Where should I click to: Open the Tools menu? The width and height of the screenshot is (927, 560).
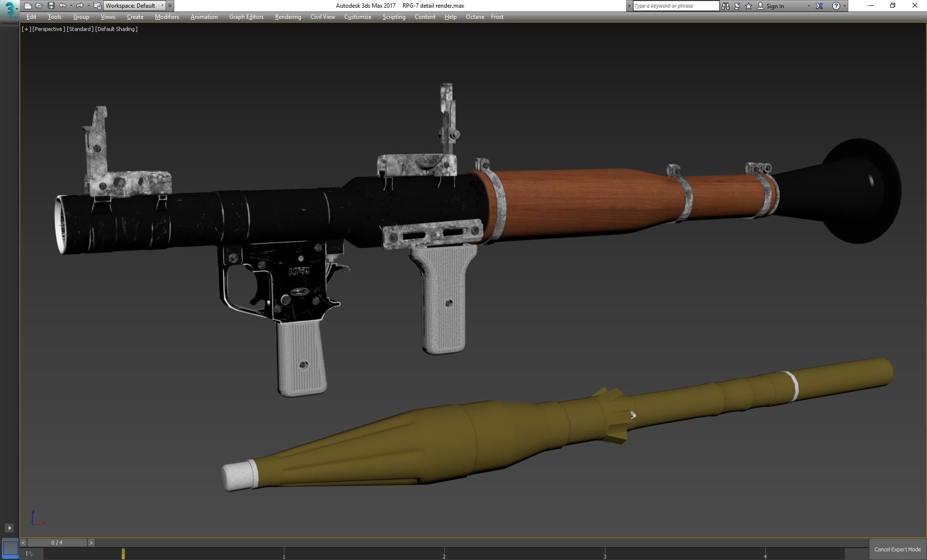pyautogui.click(x=54, y=17)
